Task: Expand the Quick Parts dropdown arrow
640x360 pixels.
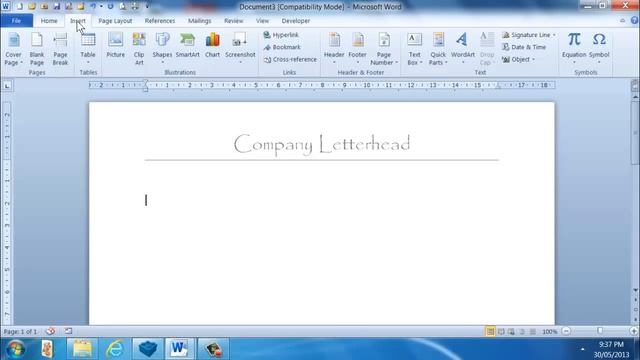Action: point(446,63)
